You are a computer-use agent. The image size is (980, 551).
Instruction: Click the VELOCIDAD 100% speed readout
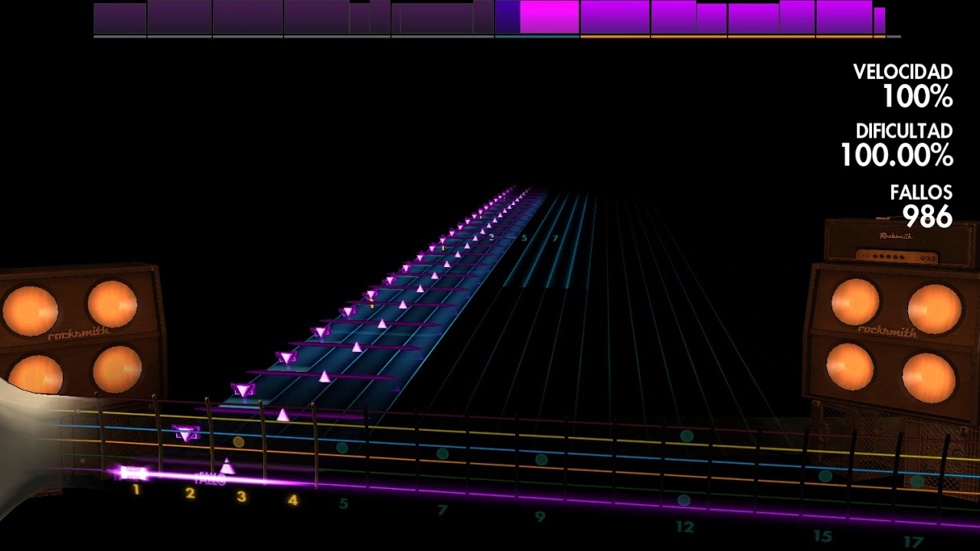[903, 86]
